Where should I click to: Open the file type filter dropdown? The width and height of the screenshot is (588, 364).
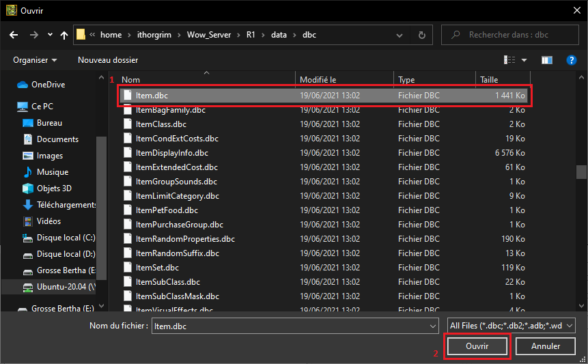512,326
